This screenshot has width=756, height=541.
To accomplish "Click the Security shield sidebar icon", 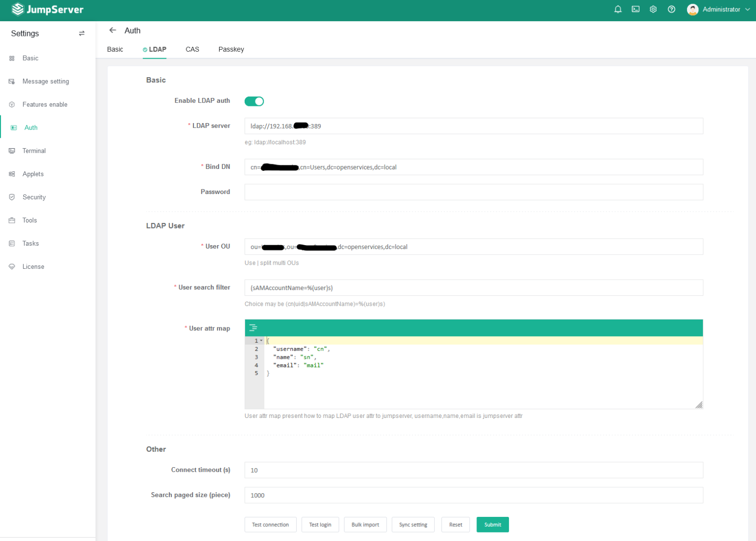I will [x=12, y=197].
